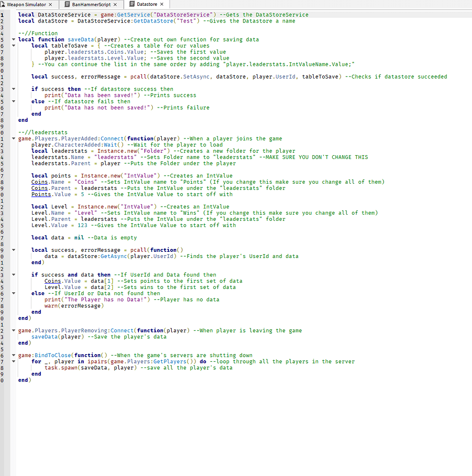This screenshot has height=476, width=472.
Task: Click the --//Function comment
Action: pos(38,33)
